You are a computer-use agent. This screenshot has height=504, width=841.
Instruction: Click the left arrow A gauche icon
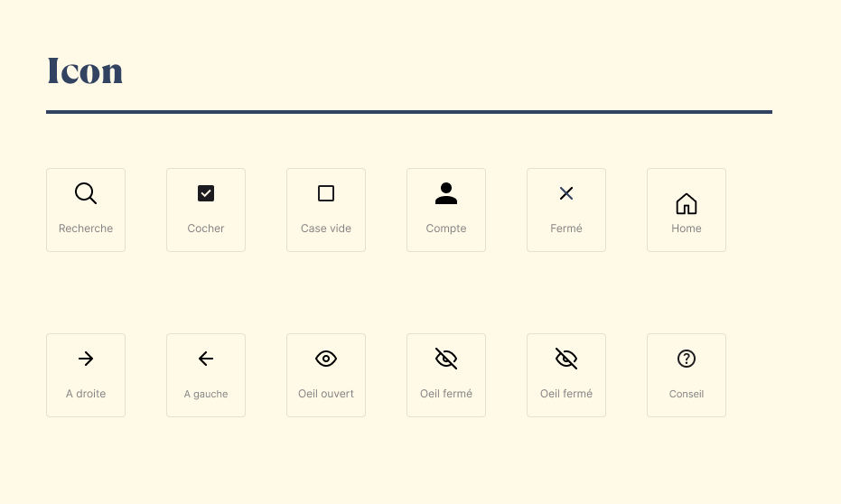[x=206, y=359]
